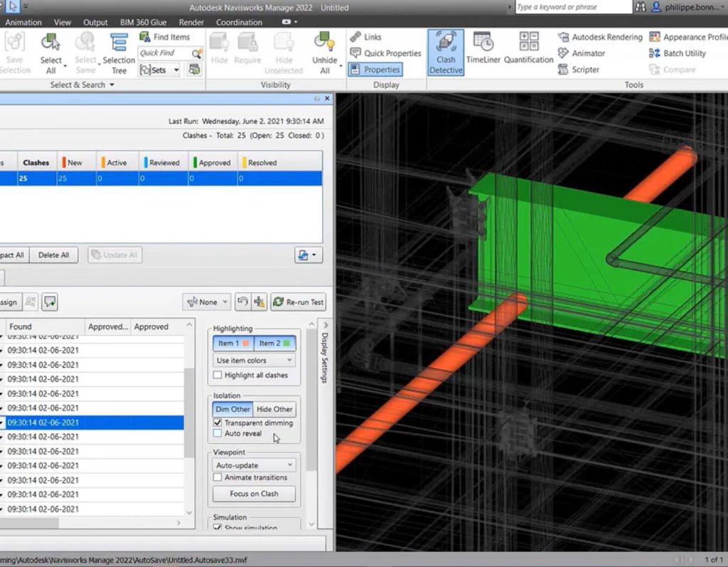Open Appearance Profiler tool
The height and width of the screenshot is (567, 728).
[688, 37]
